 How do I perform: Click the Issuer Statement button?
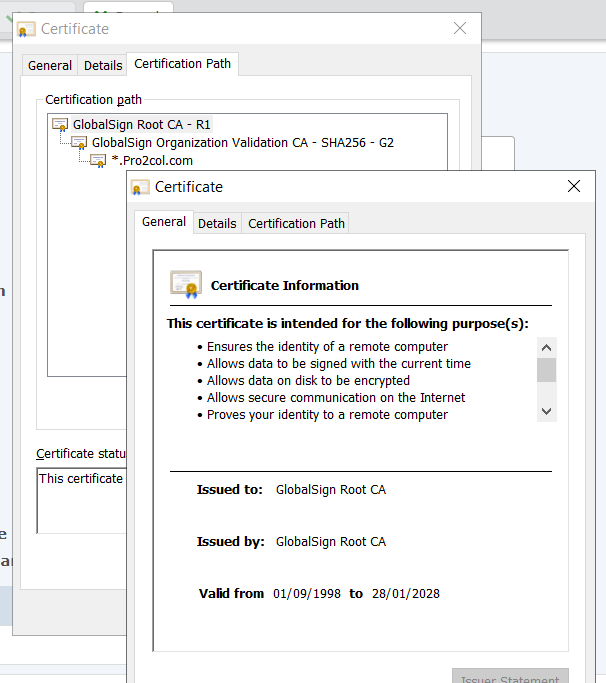[x=510, y=677]
